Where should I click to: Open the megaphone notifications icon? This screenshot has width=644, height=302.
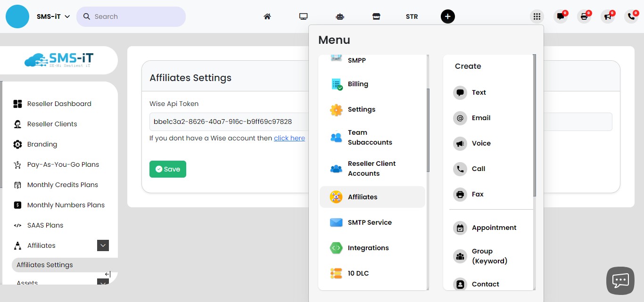[x=608, y=16]
